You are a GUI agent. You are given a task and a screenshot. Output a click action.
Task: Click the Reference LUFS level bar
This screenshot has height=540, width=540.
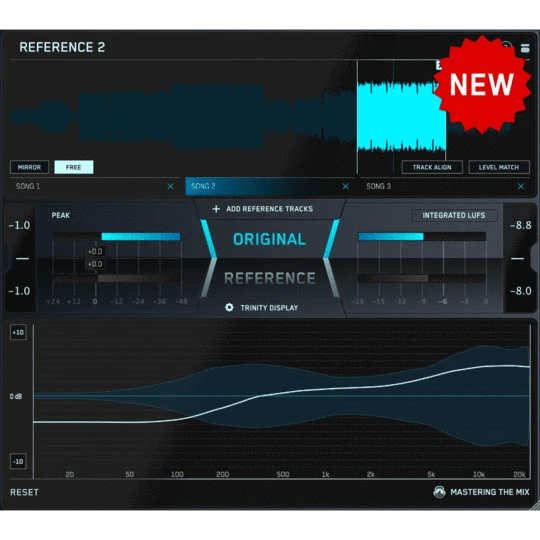coord(393,278)
